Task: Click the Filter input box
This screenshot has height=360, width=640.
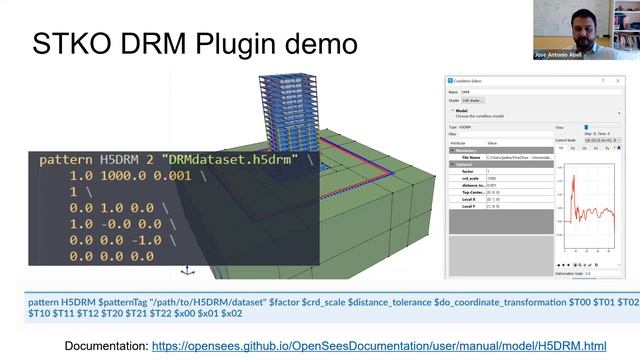Action: 506,134
